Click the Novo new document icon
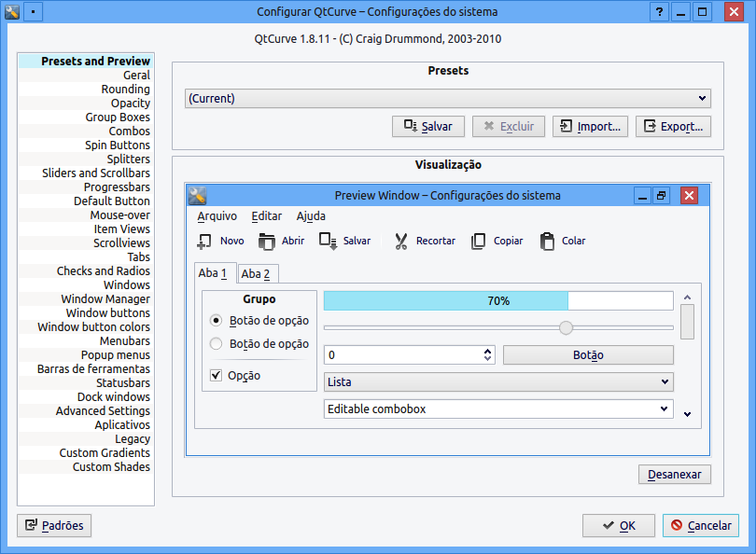Screen dimensions: 756x554 (x=204, y=241)
